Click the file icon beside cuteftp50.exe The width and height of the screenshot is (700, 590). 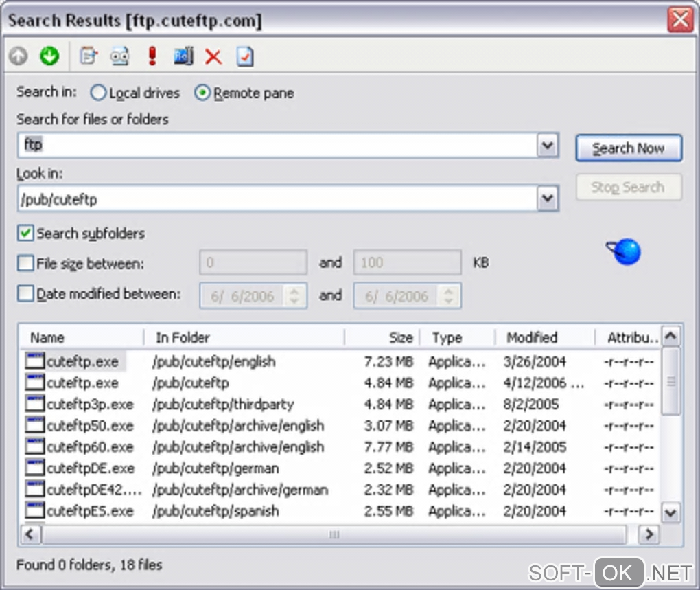[x=35, y=424]
